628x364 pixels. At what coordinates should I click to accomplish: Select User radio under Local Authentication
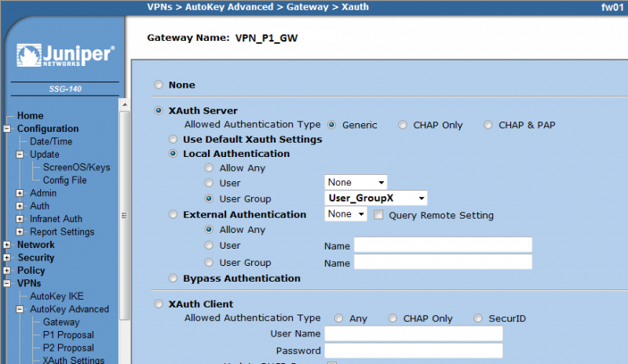point(209,183)
